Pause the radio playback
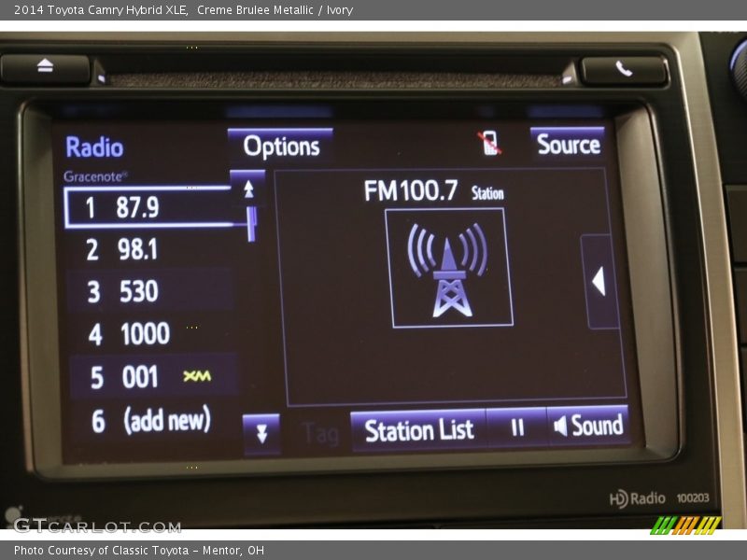The height and width of the screenshot is (560, 747). tap(516, 427)
